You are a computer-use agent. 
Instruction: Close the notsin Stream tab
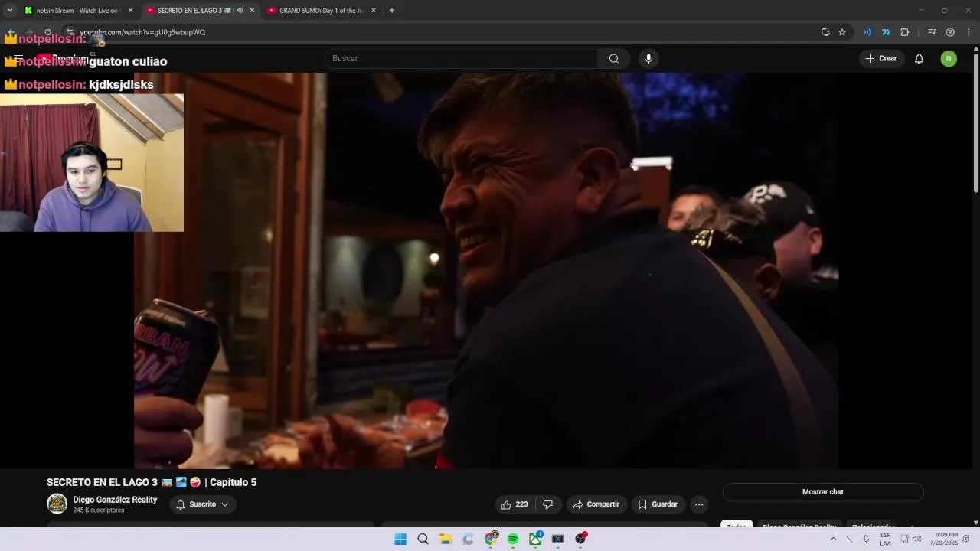[130, 11]
